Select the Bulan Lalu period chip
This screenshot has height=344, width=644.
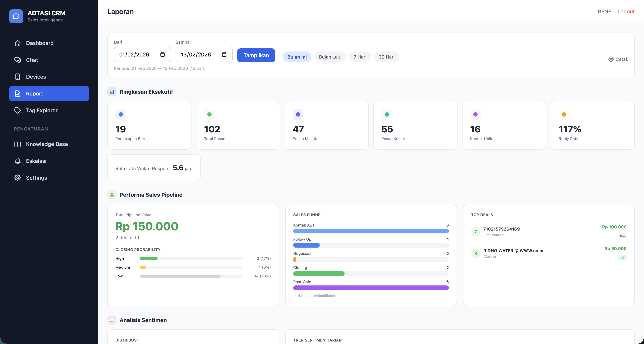(x=330, y=57)
